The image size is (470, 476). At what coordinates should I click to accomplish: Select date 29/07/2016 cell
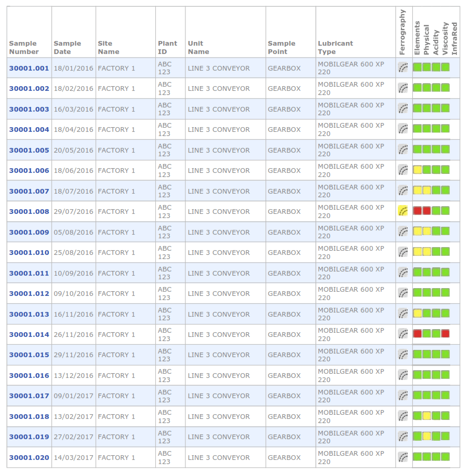(x=74, y=212)
